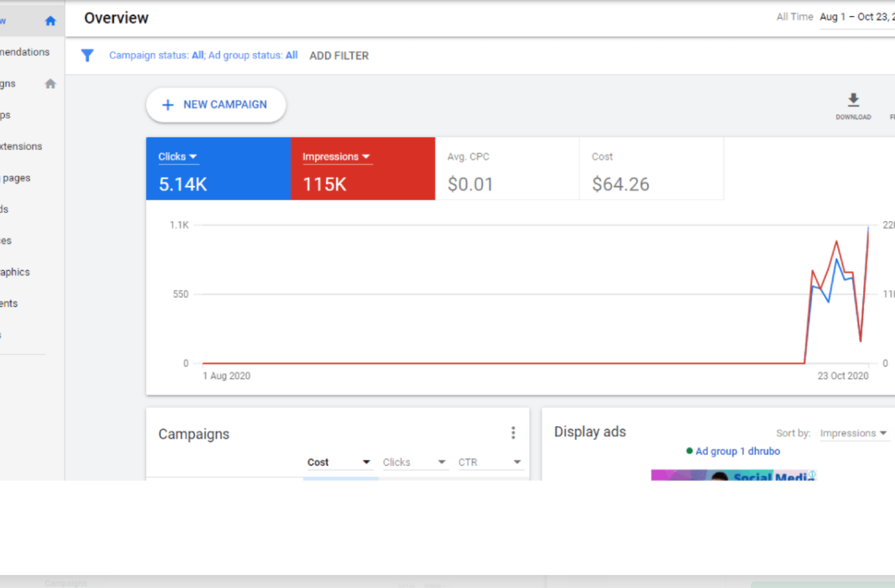Click the Download arrow icon
This screenshot has height=588, width=895.
point(853,99)
